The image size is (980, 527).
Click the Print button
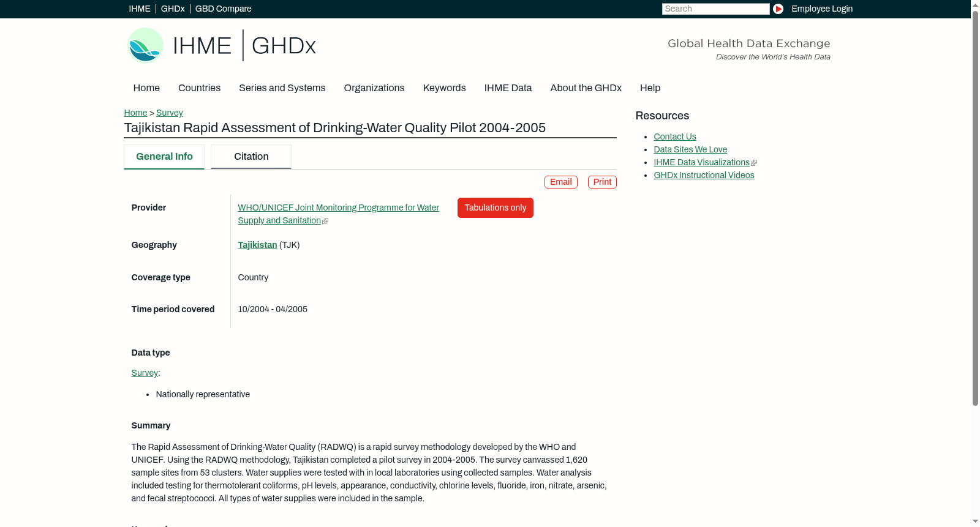[x=602, y=182]
